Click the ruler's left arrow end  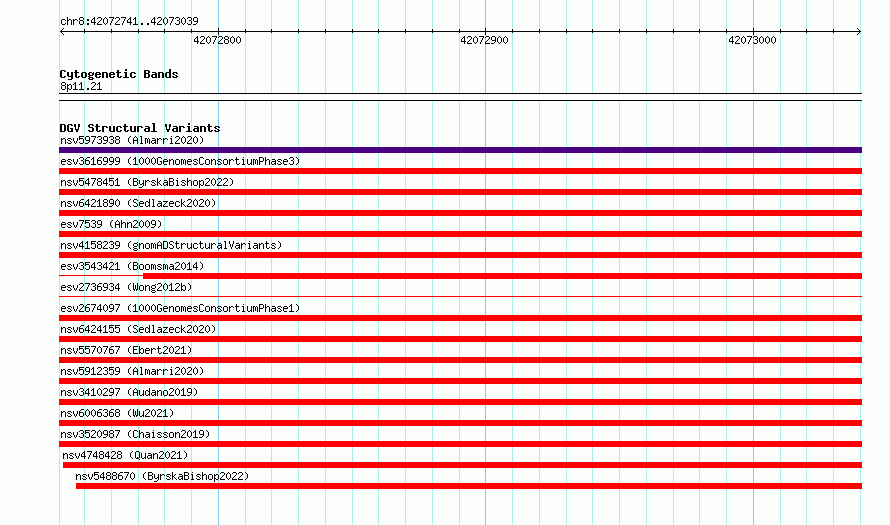62,32
